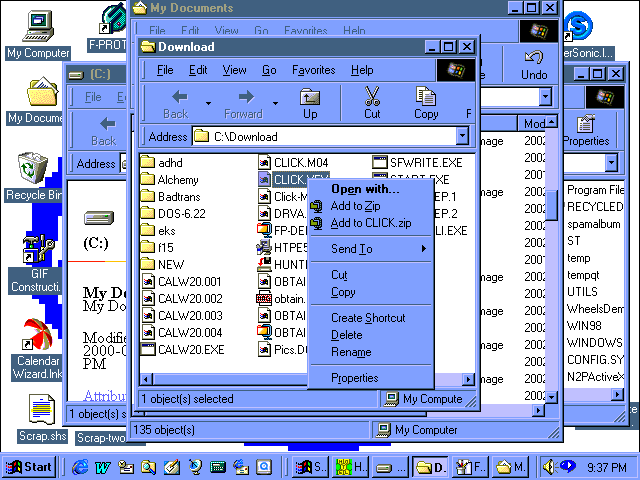Open the Back button history dropdown arrow
The height and width of the screenshot is (480, 640).
(x=208, y=103)
